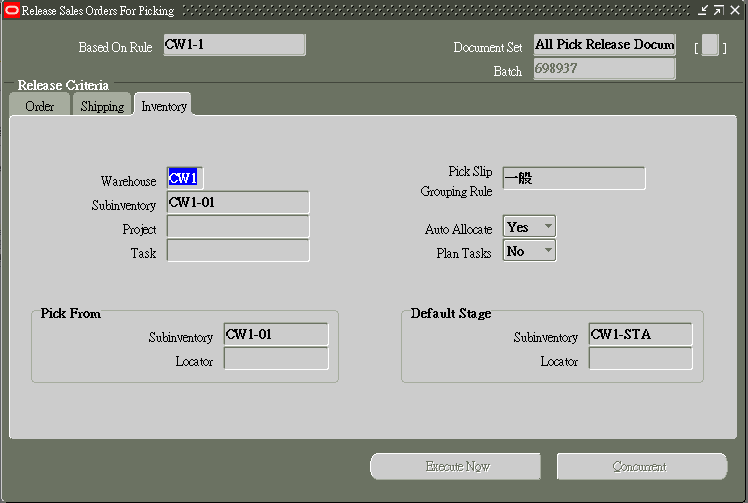Viewport: 748px width, 503px height.
Task: Click the Pick From group label
Action: click(x=71, y=313)
